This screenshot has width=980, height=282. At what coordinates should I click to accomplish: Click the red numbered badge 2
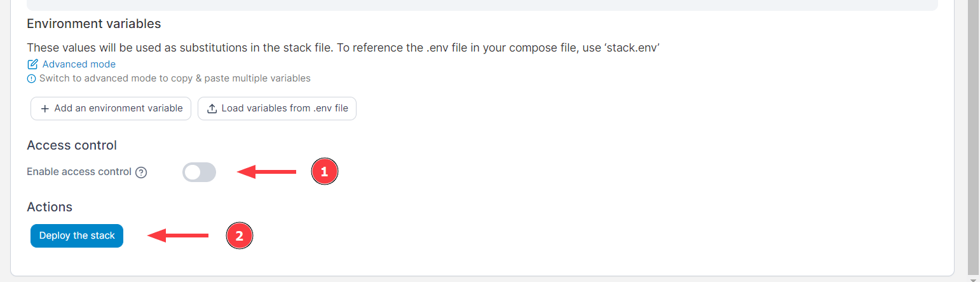(240, 236)
